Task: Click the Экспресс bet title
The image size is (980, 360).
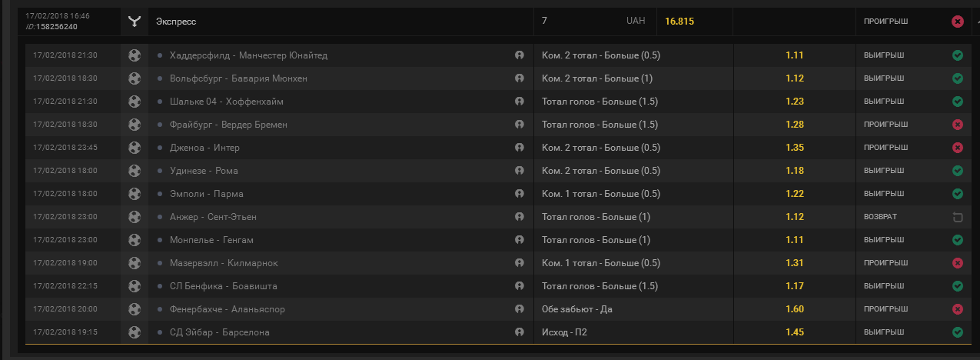Action: 176,22
